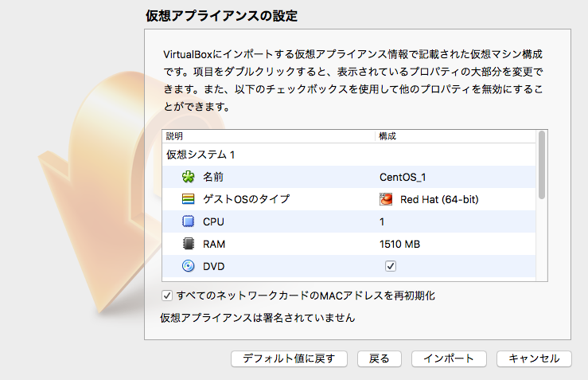
Task: Click the RAM memory chip icon
Action: coord(189,244)
